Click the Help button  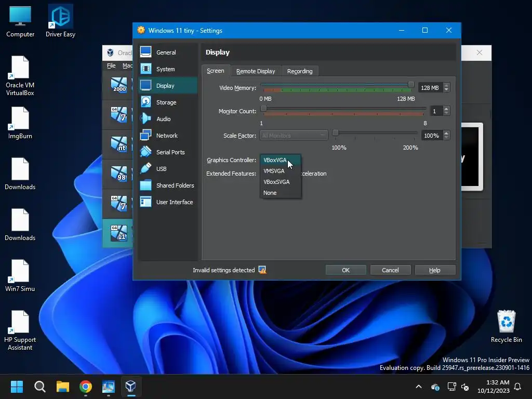[435, 270]
